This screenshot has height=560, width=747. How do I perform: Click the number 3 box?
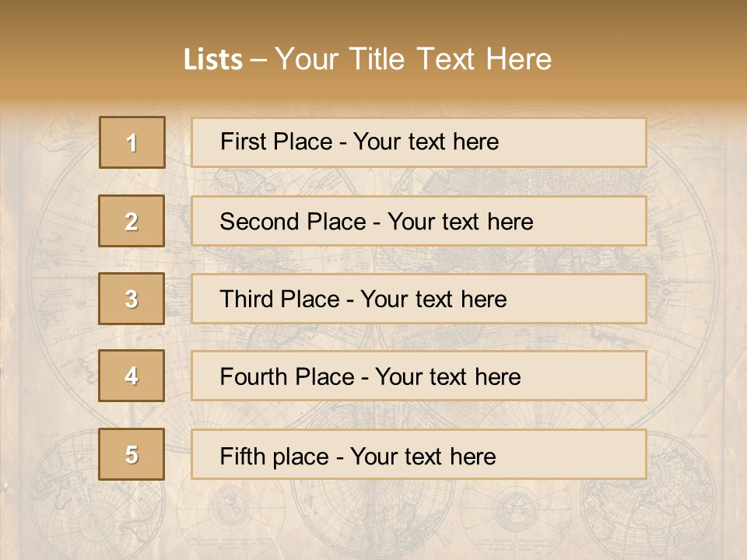(132, 299)
